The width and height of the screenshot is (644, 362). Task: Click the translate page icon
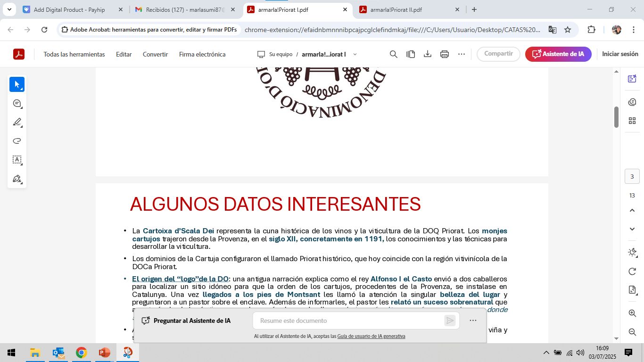tap(553, 30)
